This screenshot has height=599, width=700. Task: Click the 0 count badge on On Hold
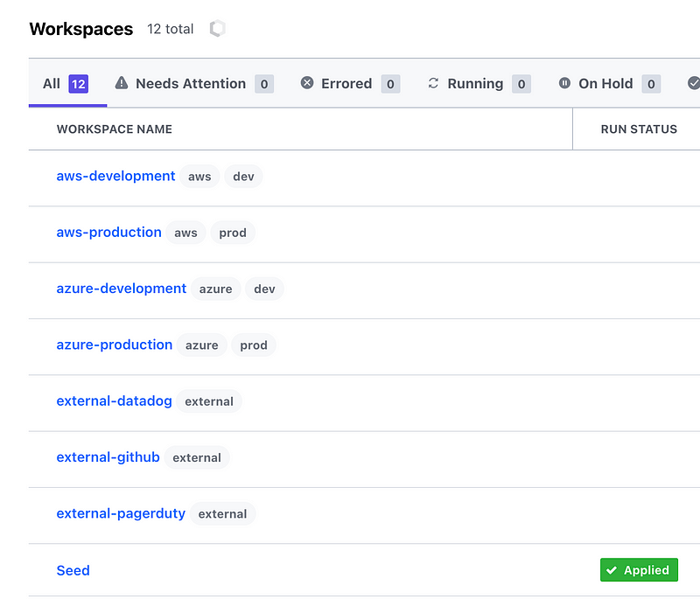651,84
